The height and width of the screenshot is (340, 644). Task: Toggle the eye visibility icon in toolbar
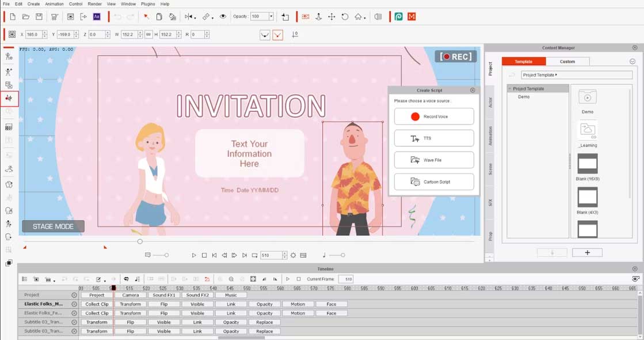coord(223,17)
